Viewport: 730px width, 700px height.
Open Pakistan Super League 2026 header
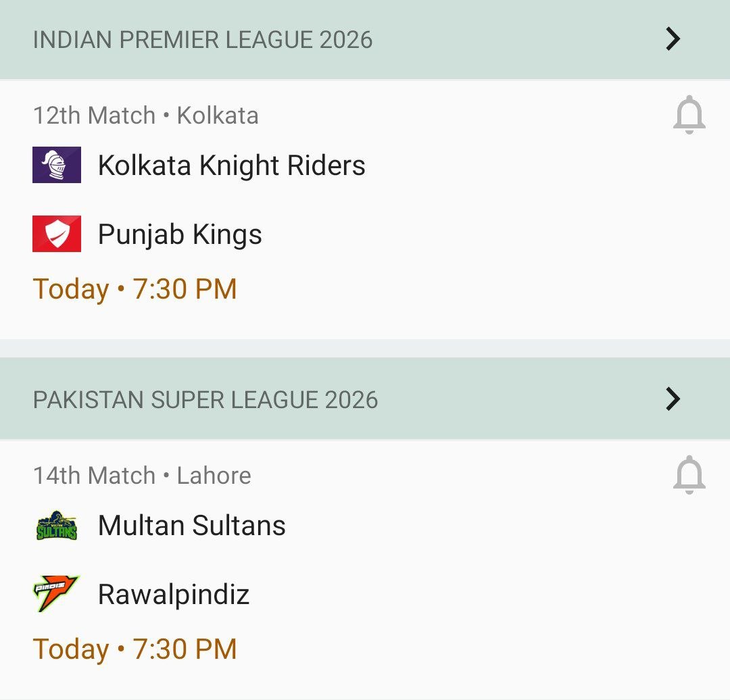tap(205, 400)
